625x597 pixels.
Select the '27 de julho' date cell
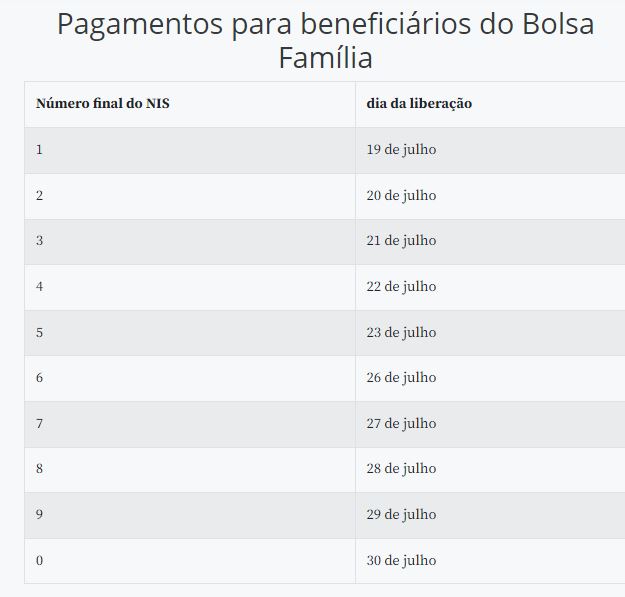490,424
